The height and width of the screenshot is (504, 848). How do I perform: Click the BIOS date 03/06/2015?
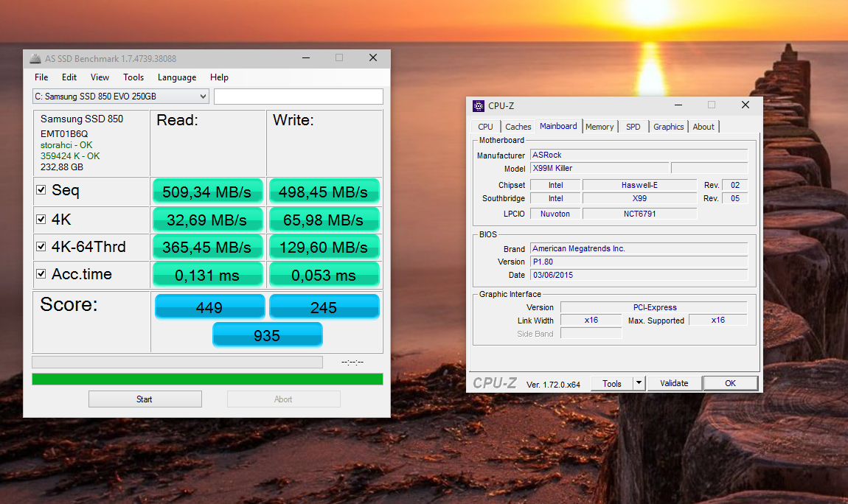pos(639,275)
